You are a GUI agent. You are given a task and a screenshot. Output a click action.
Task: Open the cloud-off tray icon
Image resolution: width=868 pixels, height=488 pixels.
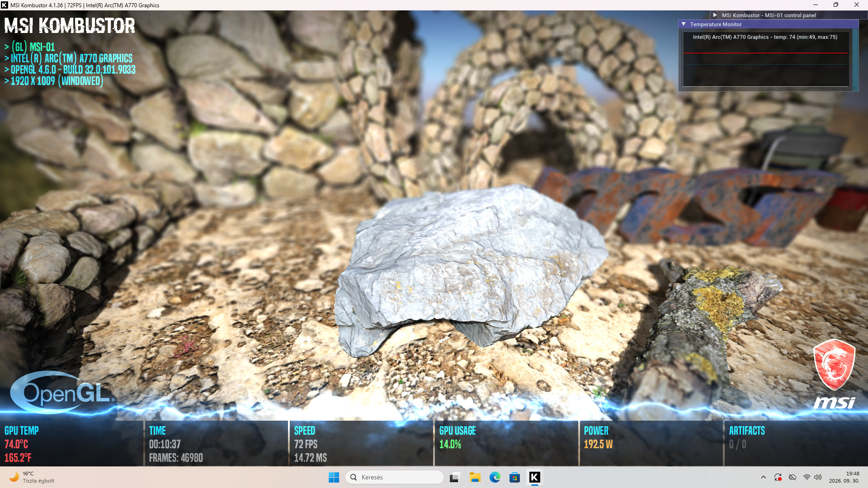(x=793, y=477)
